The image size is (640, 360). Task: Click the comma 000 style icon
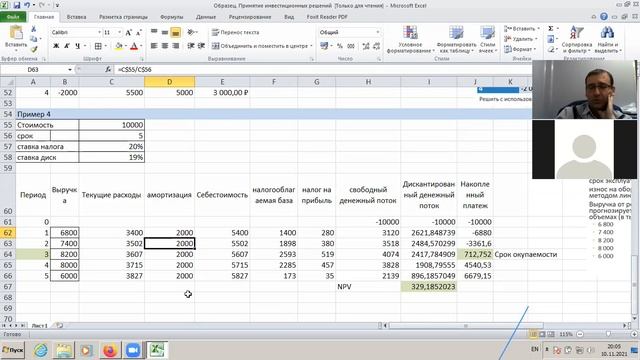tap(351, 46)
